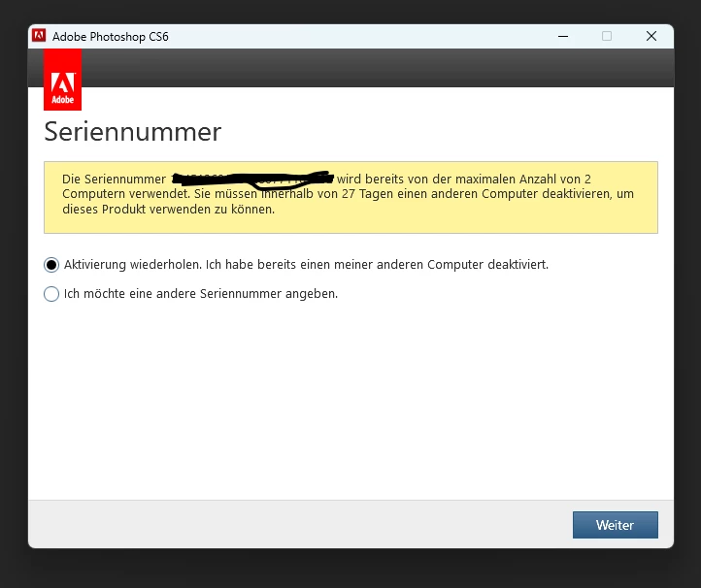Click the disabled maximize window button
Screen dimensions: 701x588
tap(607, 36)
